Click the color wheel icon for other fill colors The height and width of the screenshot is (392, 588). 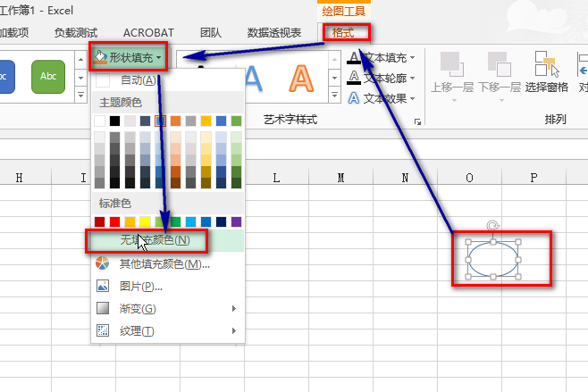coord(103,263)
